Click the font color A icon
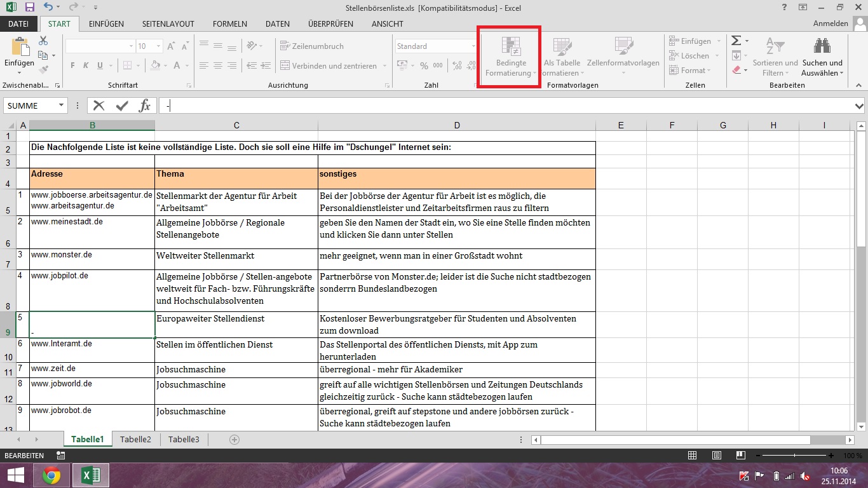 [177, 65]
